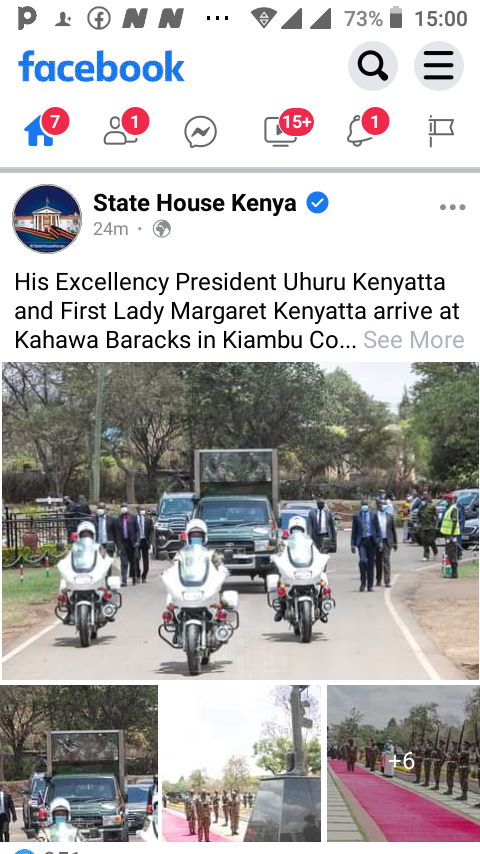Screen dimensions: 480x854
Task: Open +6 more photos thumbnail
Action: coord(403,764)
